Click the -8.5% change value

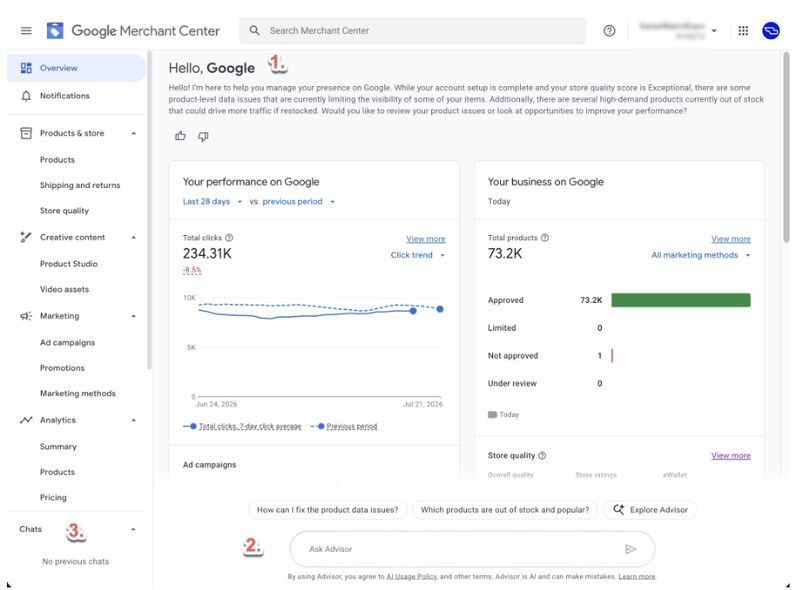tap(192, 270)
